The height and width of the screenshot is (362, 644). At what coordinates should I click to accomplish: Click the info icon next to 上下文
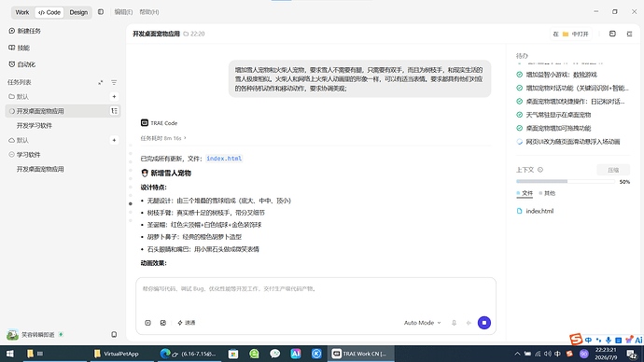pyautogui.click(x=540, y=170)
